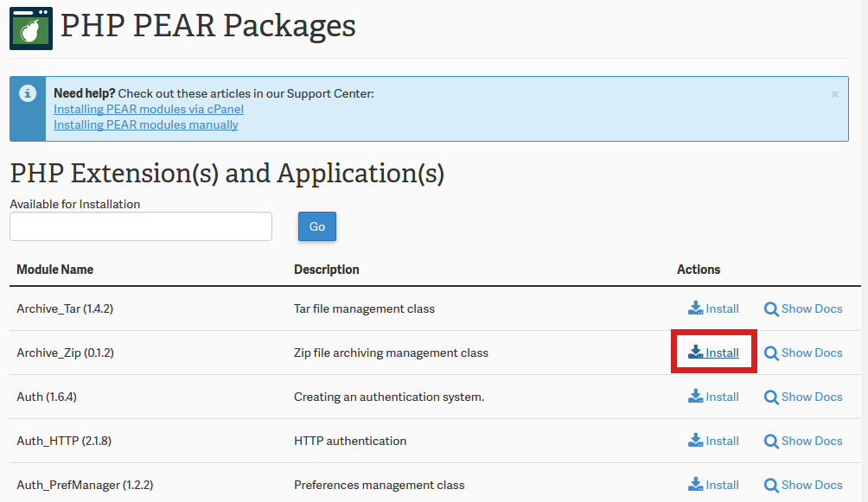Click the install icon for Auth module
This screenshot has height=502, width=868.
point(696,397)
